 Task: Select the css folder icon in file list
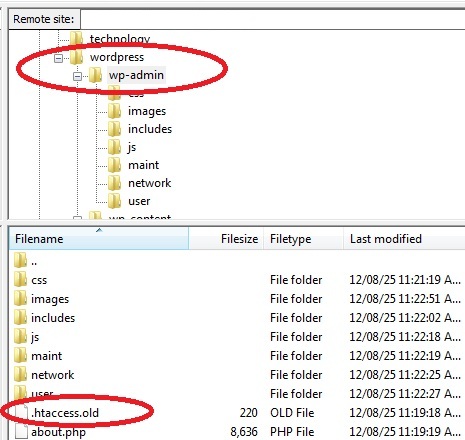coord(20,279)
